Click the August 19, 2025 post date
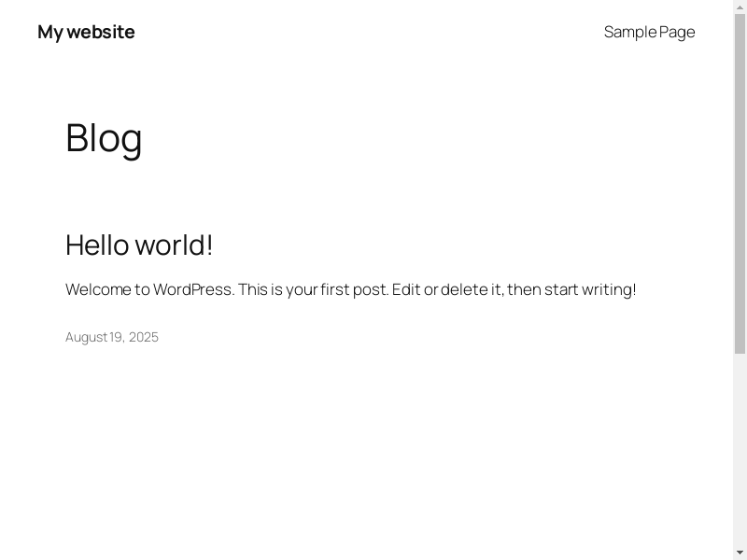Viewport: 747px width, 560px height. tap(112, 337)
